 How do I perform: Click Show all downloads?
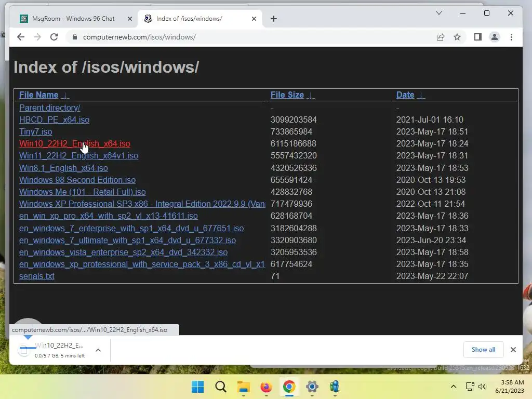point(483,350)
